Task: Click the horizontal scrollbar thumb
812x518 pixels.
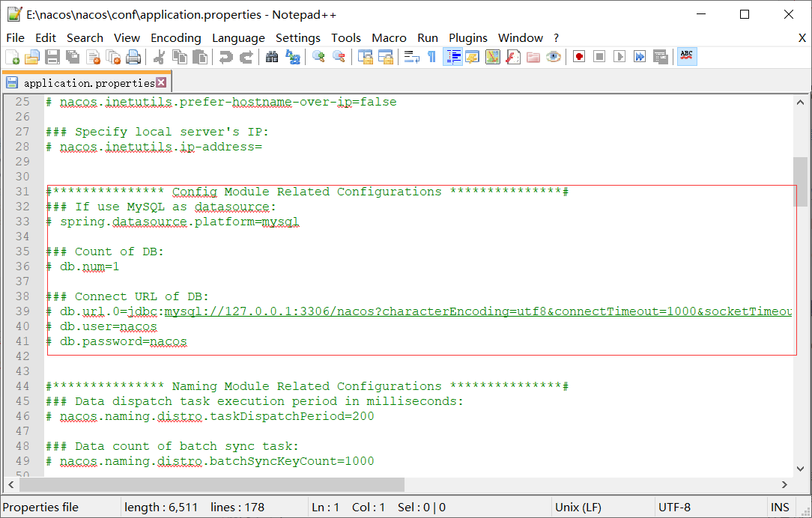Action: point(212,485)
